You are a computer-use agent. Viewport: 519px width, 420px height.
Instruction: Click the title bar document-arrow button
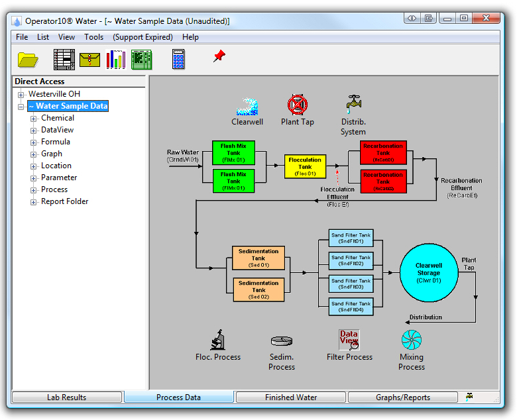click(x=429, y=18)
